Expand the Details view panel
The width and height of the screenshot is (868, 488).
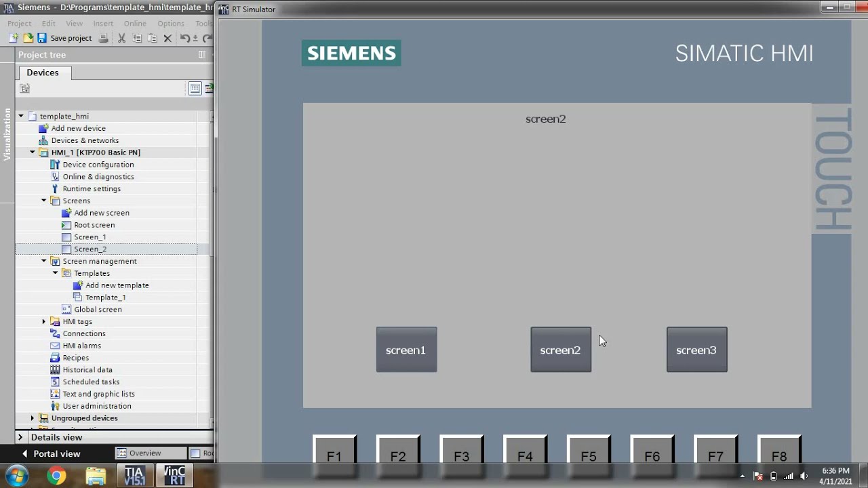point(20,438)
